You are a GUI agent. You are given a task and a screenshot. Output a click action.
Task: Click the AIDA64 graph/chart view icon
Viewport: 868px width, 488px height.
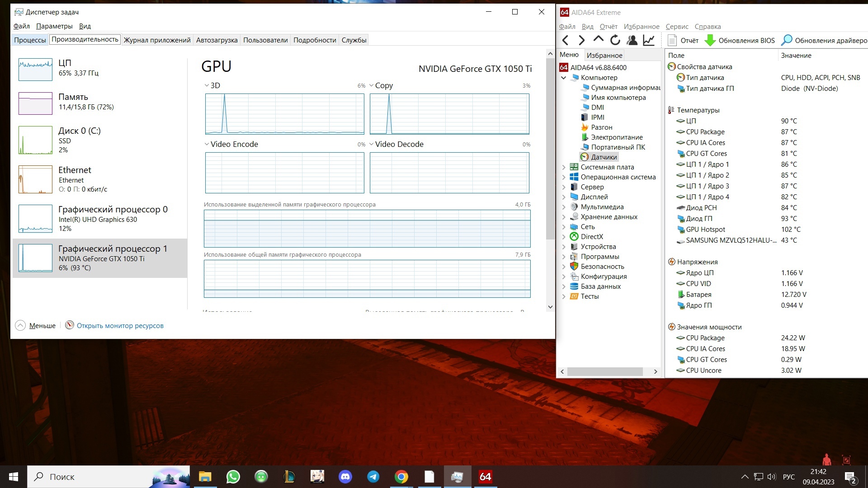(649, 40)
